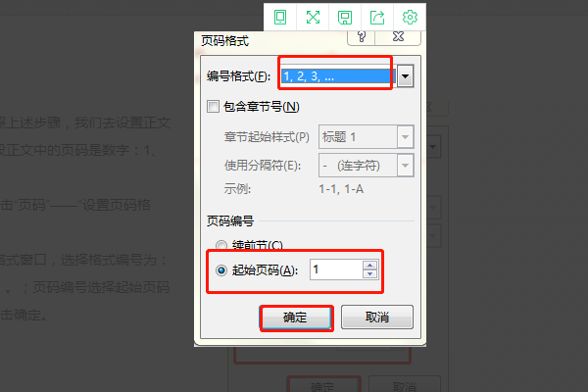The height and width of the screenshot is (392, 588).
Task: Select the highlighted 1, 2, 3 format field
Action: point(339,76)
